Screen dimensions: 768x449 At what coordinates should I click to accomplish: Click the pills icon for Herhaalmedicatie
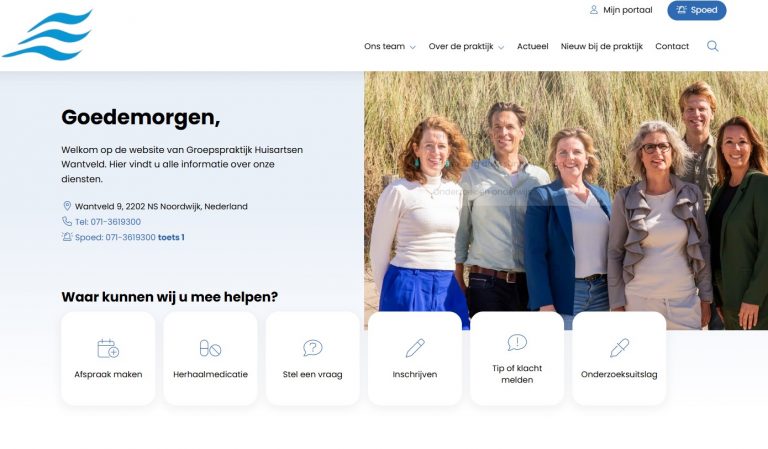click(210, 348)
